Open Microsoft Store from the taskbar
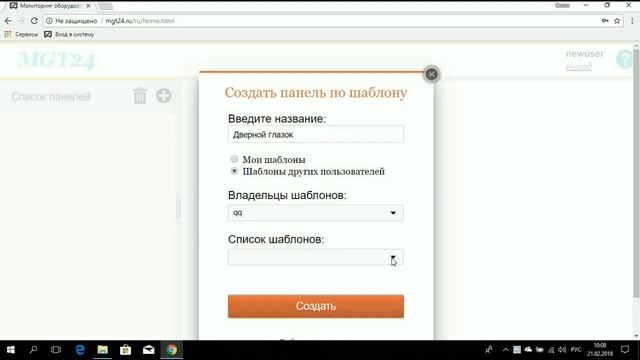Viewport: 640px width, 360px height. pos(125,350)
